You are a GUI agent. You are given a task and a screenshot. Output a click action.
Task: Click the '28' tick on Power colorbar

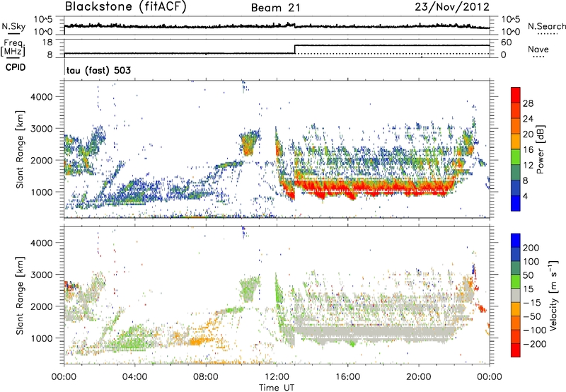click(528, 103)
